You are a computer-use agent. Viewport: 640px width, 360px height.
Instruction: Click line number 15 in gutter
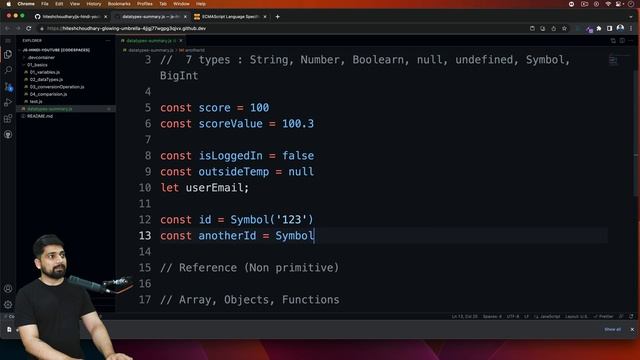coord(145,268)
